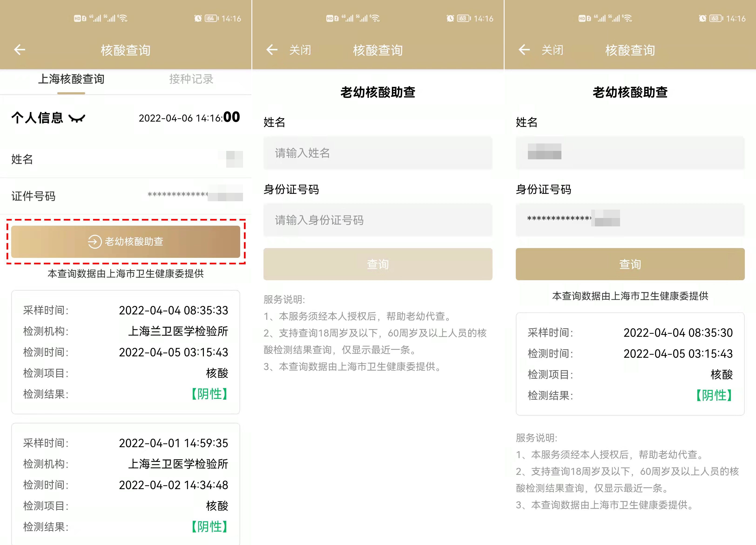This screenshot has width=756, height=545.
Task: Tap back arrow on right screen
Action: click(524, 50)
